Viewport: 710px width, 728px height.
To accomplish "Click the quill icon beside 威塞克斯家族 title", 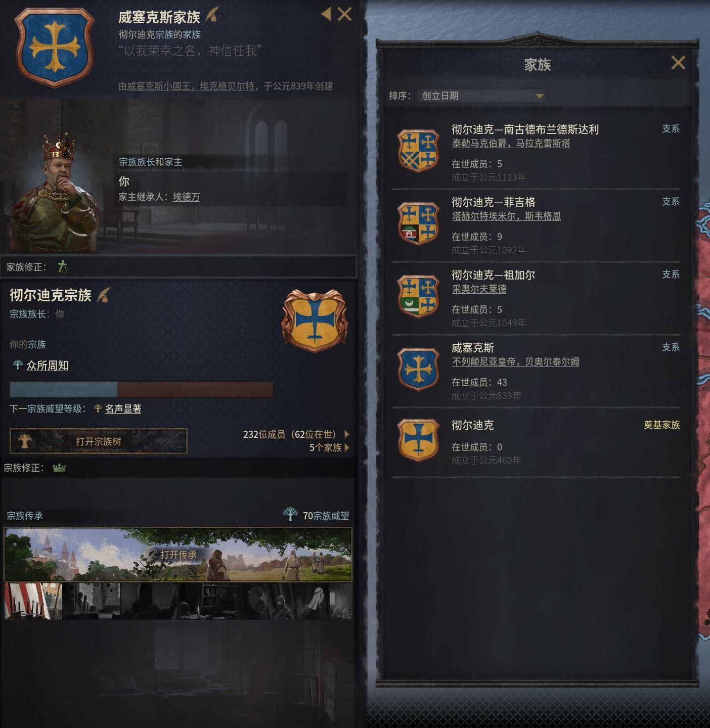I will tap(211, 15).
